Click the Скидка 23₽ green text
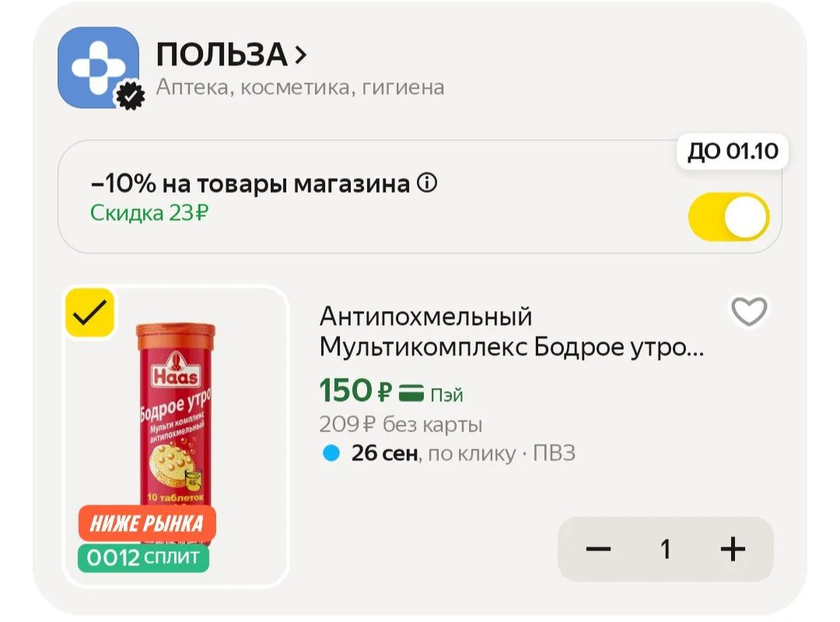 point(149,213)
